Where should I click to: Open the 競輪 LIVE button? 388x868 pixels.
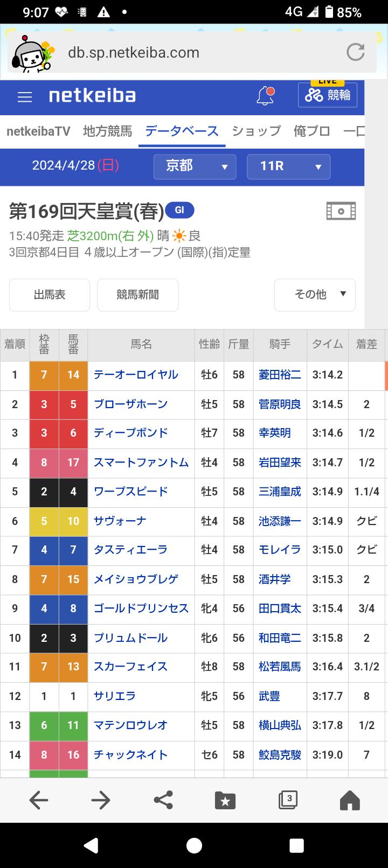click(x=328, y=95)
